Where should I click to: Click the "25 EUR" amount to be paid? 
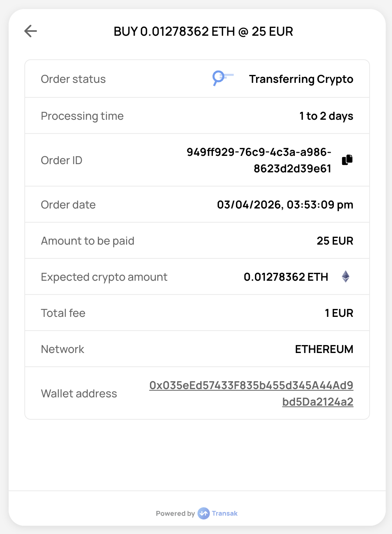(335, 241)
